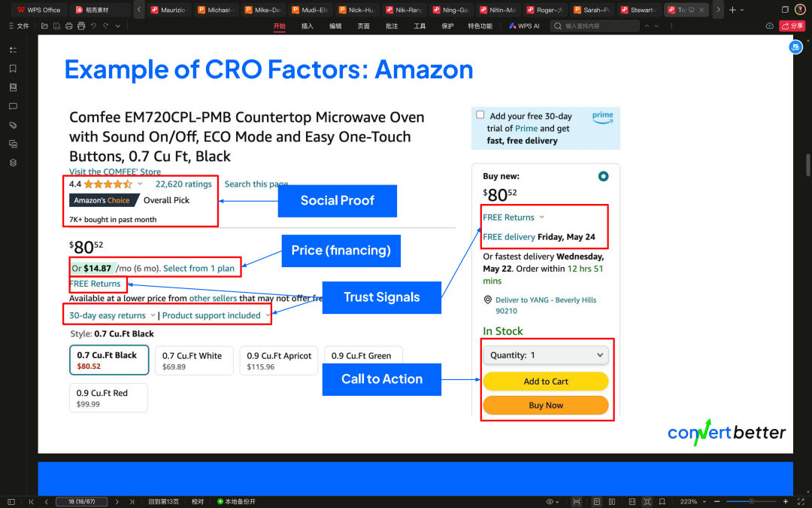Go to the next search result arrow

(x=656, y=26)
